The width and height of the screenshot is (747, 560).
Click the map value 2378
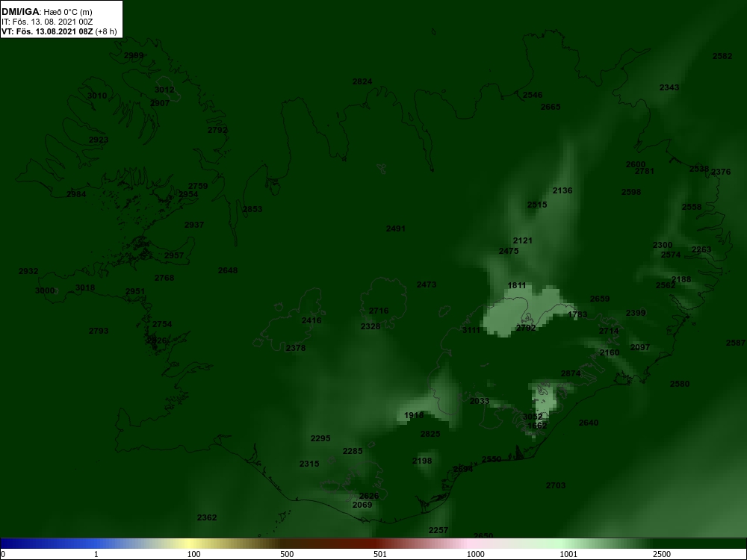(x=295, y=348)
